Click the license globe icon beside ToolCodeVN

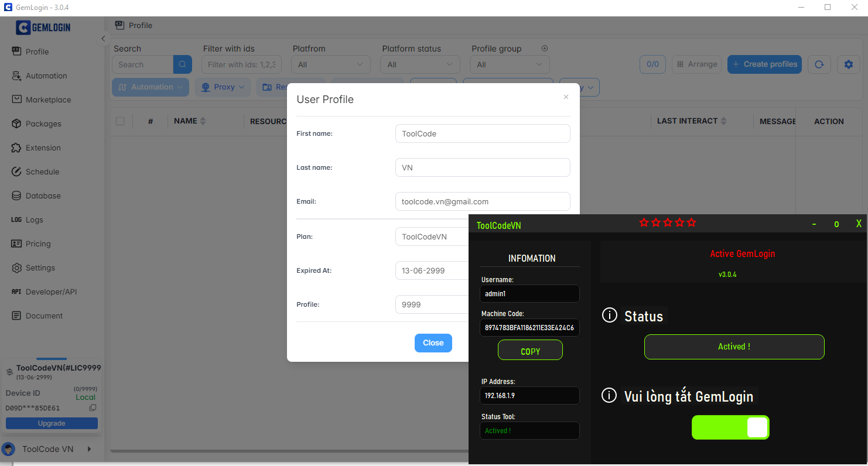(9, 372)
